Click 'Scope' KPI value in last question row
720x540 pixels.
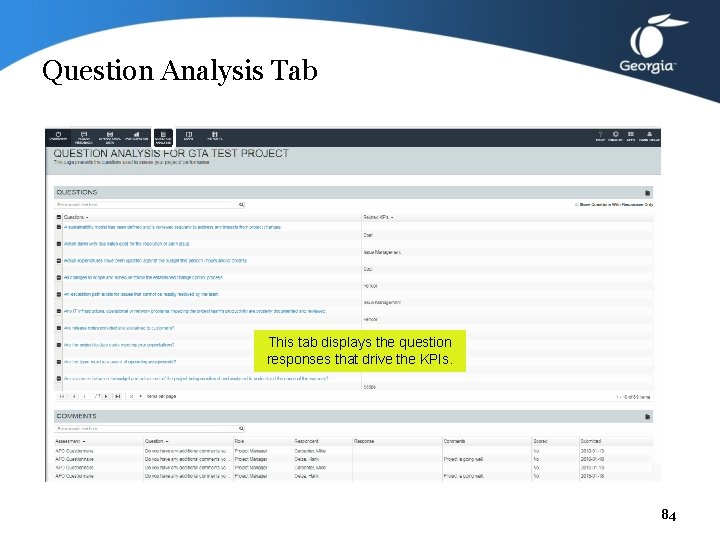[370, 387]
